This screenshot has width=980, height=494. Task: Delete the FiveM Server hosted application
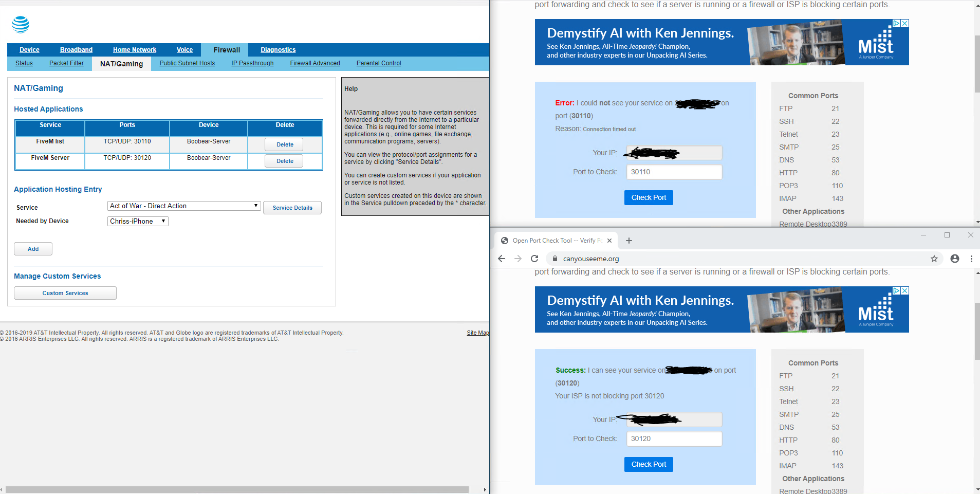click(285, 161)
